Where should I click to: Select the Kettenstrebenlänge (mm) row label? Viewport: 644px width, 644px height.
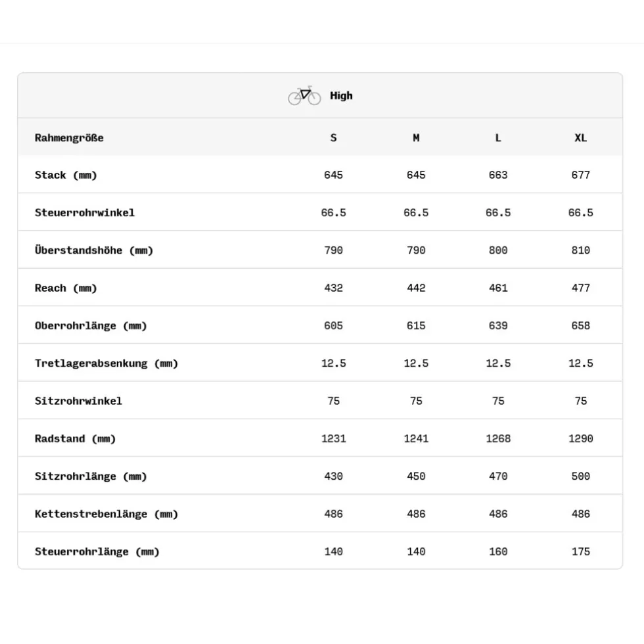pyautogui.click(x=106, y=514)
